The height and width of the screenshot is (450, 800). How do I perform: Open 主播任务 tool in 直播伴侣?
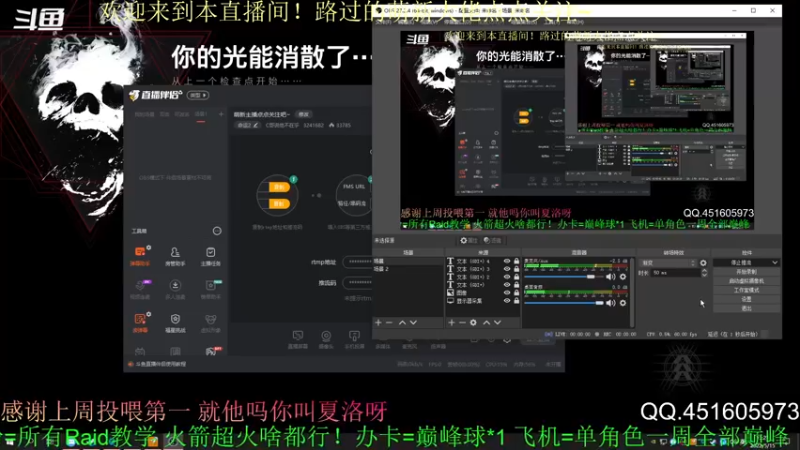[x=210, y=255]
